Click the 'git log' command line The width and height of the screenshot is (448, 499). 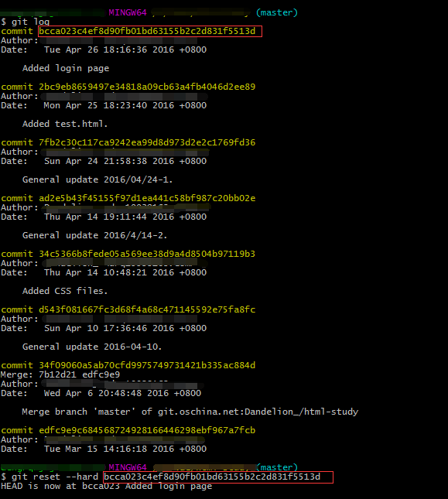click(25, 22)
